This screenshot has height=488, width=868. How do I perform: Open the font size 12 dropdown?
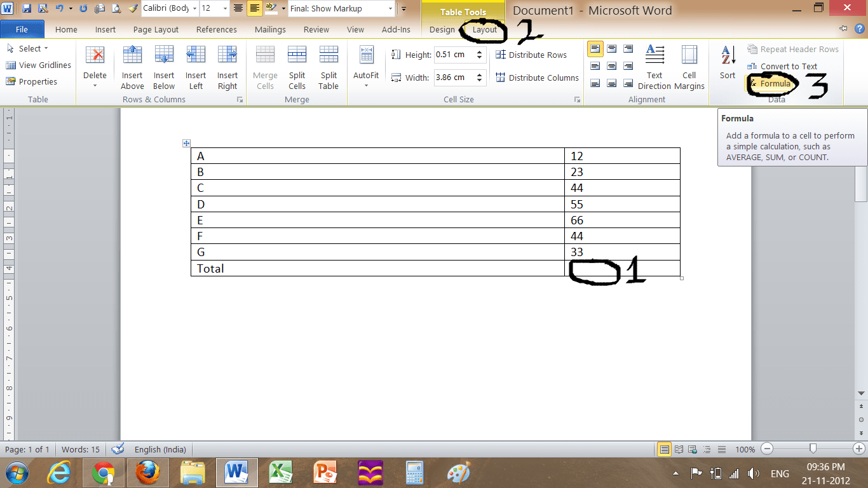pos(225,9)
